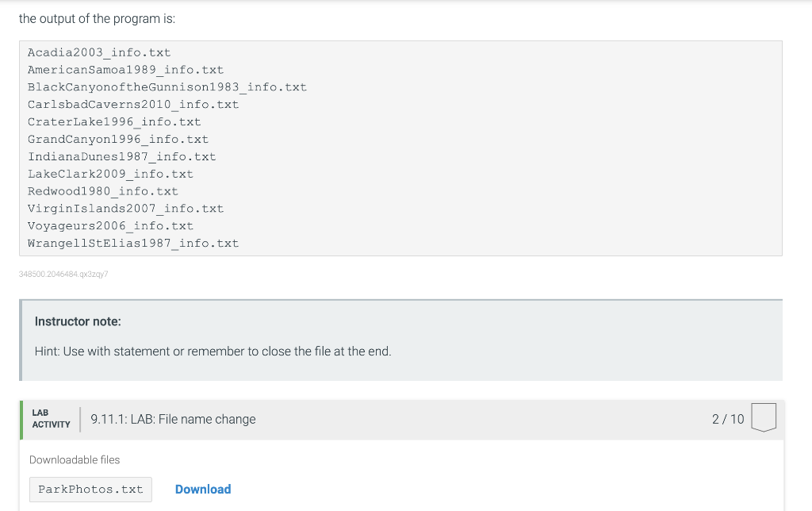This screenshot has height=511, width=812.
Task: Click the CarlsbadCaverns2010_info.txt output line
Action: (133, 105)
